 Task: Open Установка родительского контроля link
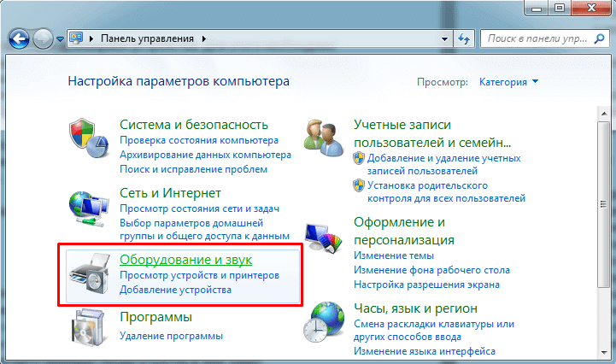446,192
